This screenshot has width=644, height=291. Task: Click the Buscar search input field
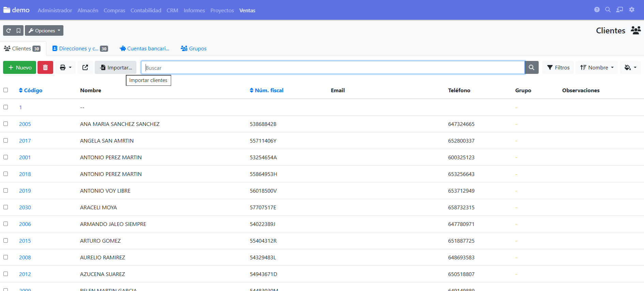click(x=332, y=67)
